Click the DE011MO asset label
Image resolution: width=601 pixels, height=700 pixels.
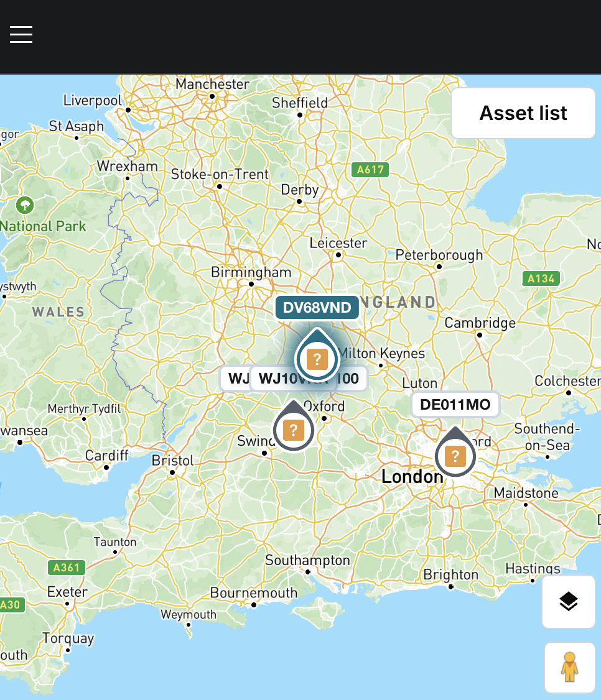tap(455, 405)
